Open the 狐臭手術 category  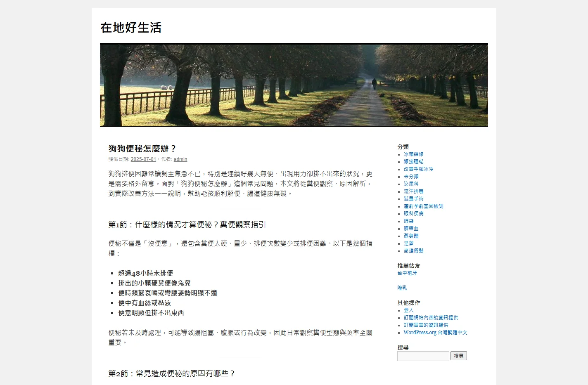tap(413, 199)
